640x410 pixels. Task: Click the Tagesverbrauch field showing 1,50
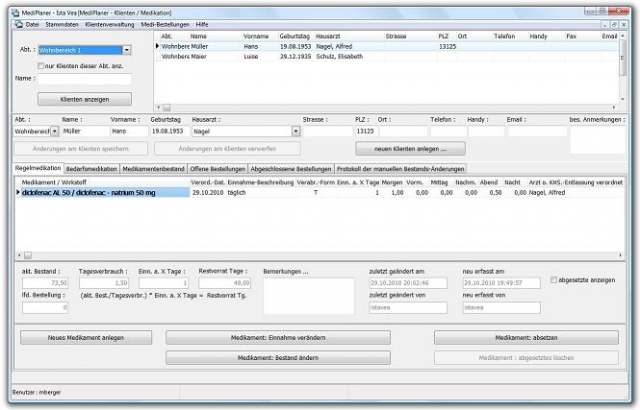(104, 283)
